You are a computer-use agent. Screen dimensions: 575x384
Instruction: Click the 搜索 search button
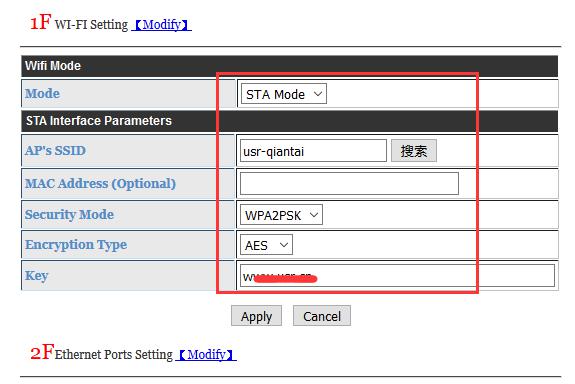click(414, 151)
